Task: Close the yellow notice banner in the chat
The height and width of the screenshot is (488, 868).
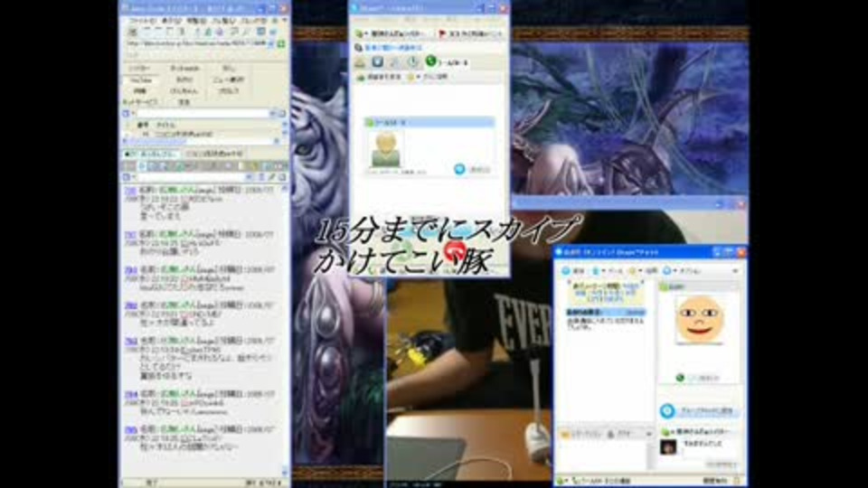Action: point(641,284)
